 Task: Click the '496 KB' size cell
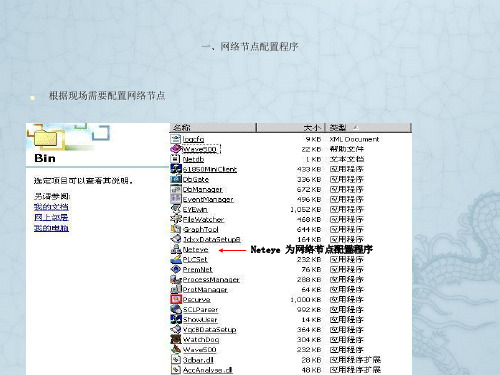(309, 199)
